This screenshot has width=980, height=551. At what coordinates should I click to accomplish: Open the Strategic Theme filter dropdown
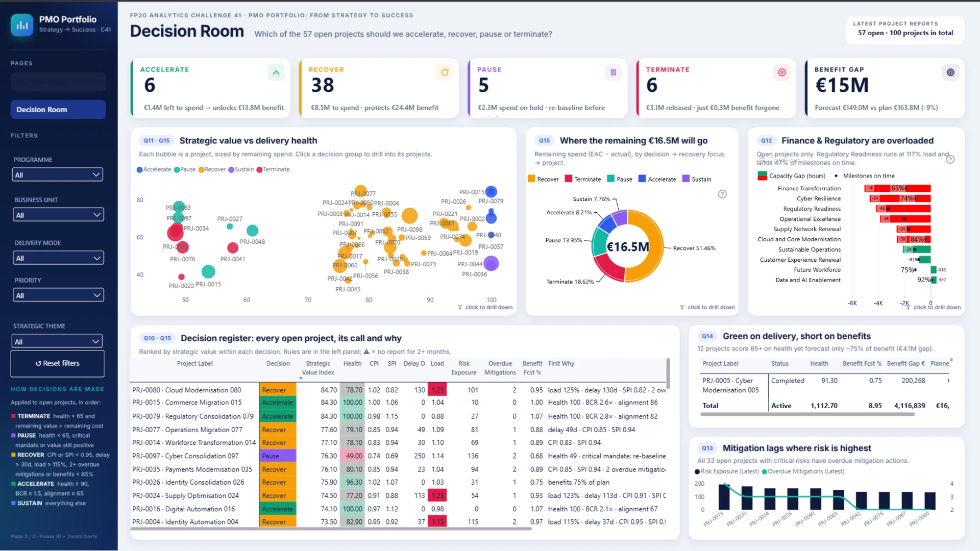click(57, 341)
